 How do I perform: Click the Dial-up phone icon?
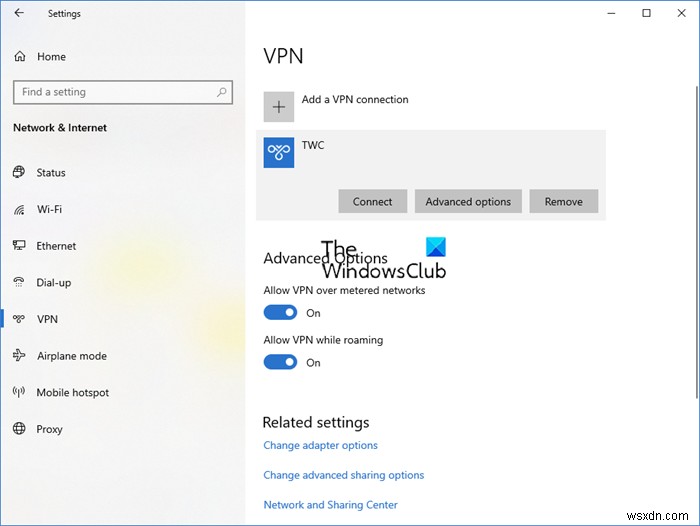19,282
